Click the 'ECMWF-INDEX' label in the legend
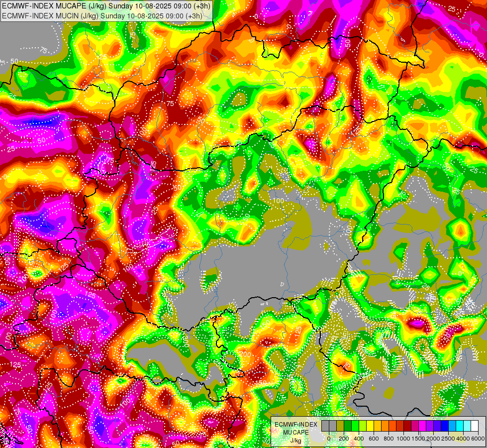 click(x=296, y=425)
